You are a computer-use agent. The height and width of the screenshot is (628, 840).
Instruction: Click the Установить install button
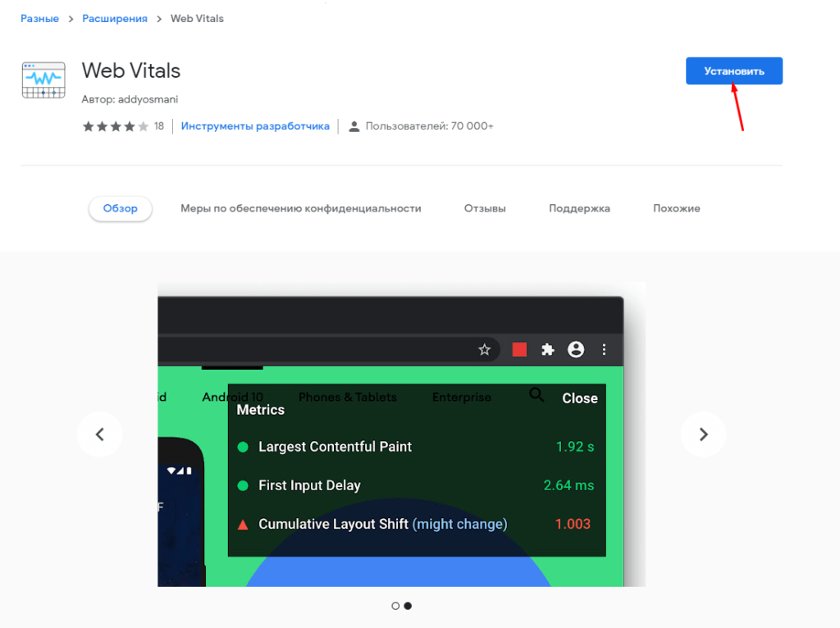(x=734, y=71)
